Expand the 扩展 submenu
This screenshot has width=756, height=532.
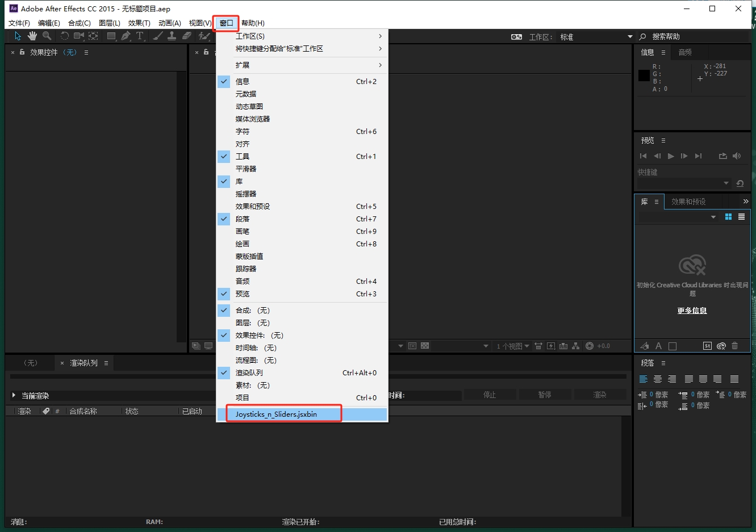click(x=302, y=65)
